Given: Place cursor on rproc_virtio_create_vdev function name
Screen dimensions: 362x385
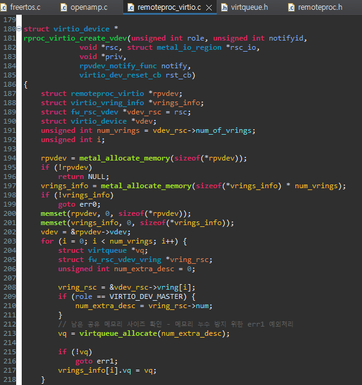Looking at the screenshot, I should (x=75, y=38).
